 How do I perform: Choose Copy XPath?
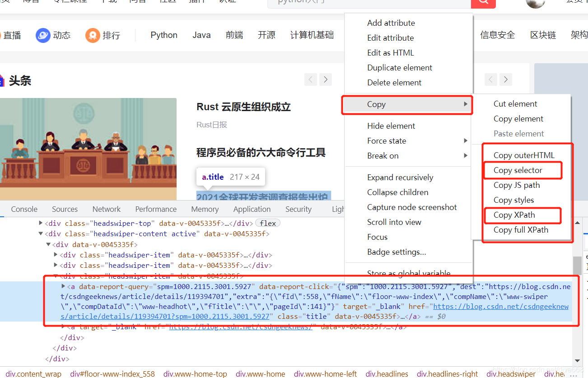pyautogui.click(x=514, y=215)
